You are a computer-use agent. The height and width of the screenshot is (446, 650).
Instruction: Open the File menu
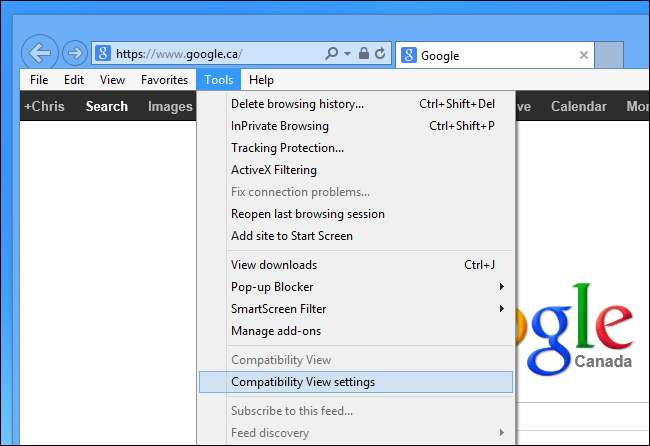point(39,80)
